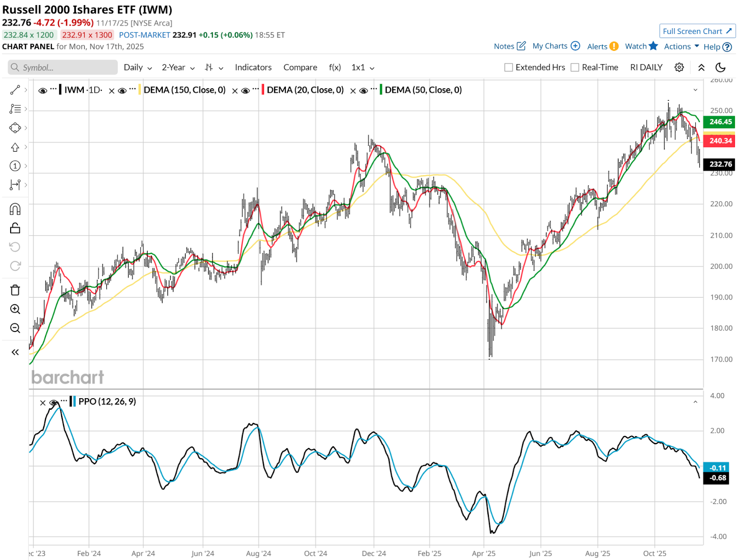
Task: Toggle visibility of the PPO indicator
Action: tap(54, 403)
